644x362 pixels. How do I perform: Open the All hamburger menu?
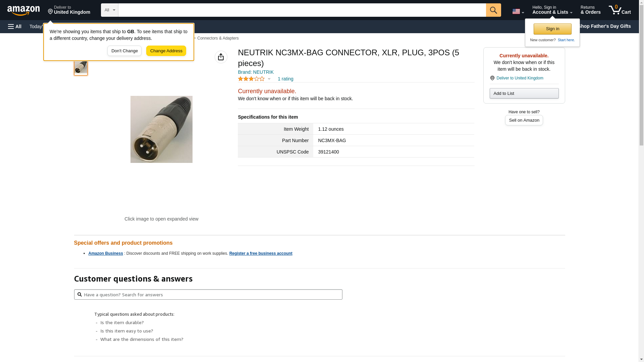[x=15, y=26]
